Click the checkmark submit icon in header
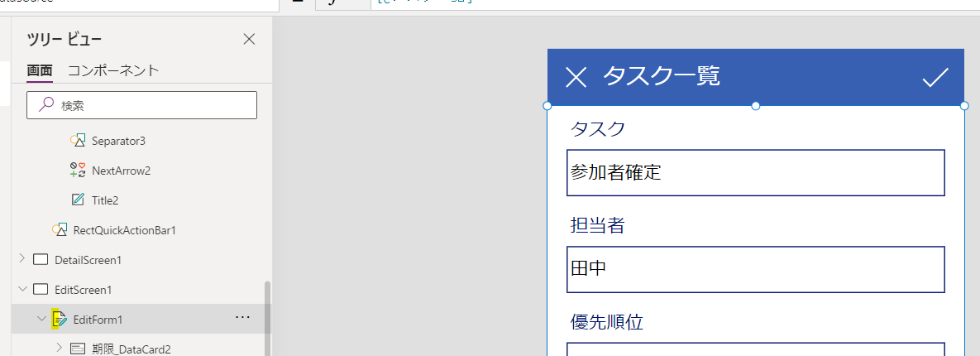Screen dimensions: 980x356 (x=935, y=77)
